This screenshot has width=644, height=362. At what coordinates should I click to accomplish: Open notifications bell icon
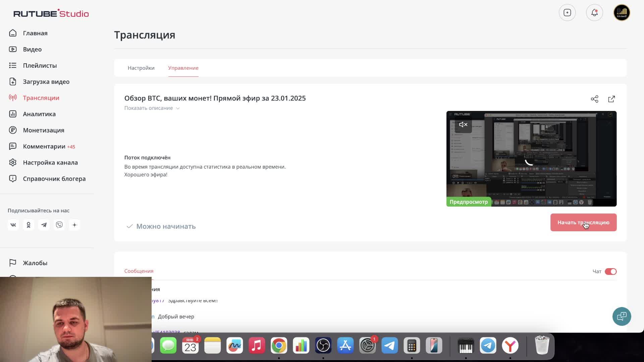coord(594,13)
